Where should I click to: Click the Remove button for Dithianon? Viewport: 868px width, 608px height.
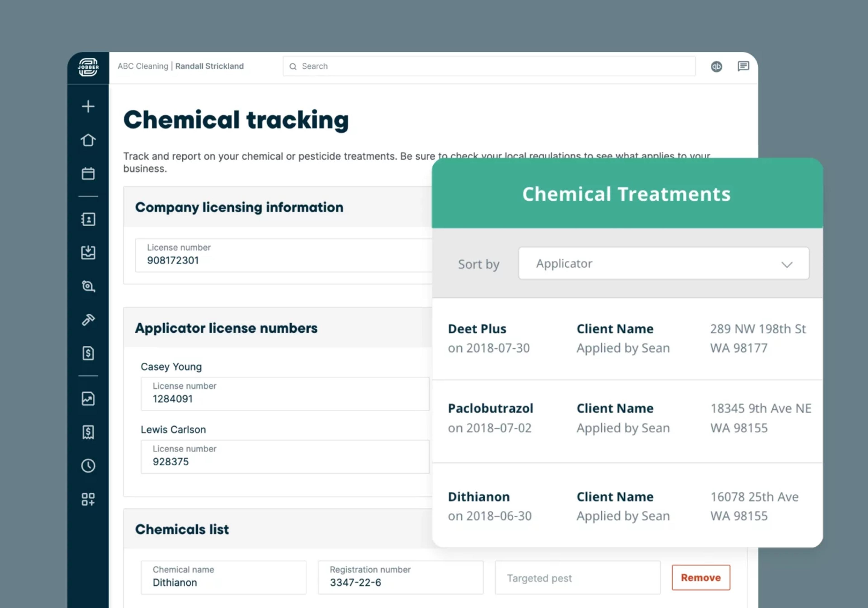click(x=701, y=577)
